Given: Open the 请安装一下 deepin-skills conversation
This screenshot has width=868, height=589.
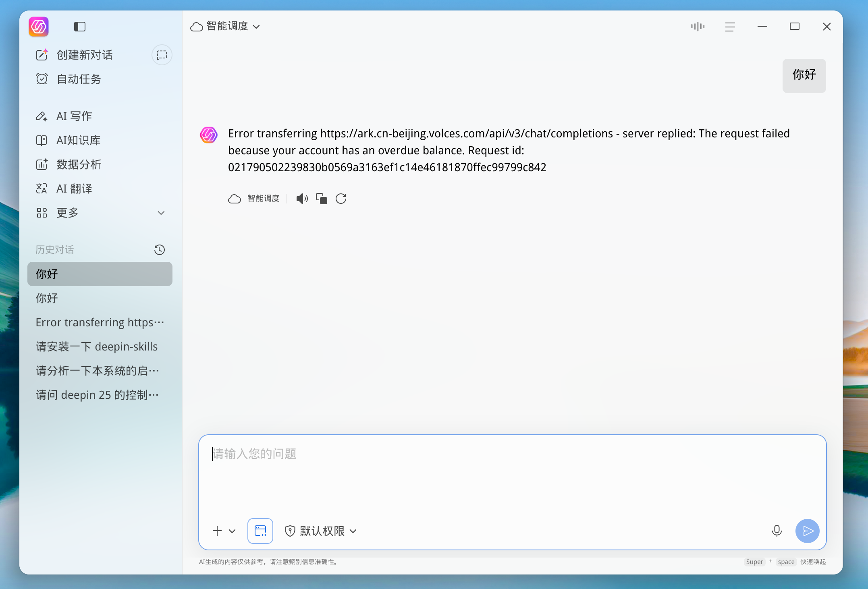Looking at the screenshot, I should click(100, 346).
